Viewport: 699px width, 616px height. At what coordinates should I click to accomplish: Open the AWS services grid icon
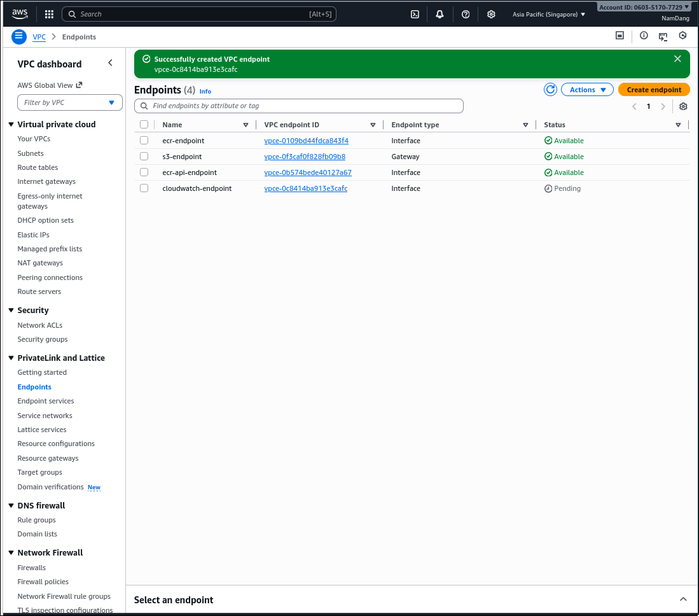tap(49, 13)
